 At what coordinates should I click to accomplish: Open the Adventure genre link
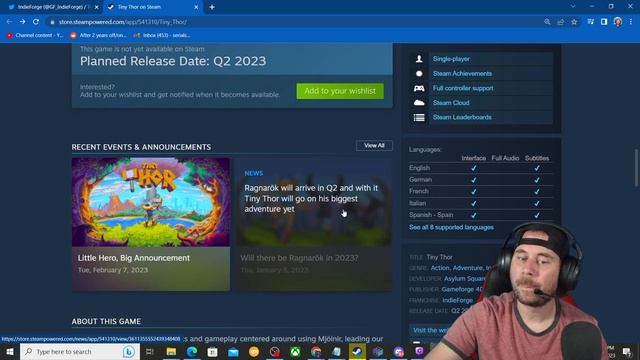(467, 268)
